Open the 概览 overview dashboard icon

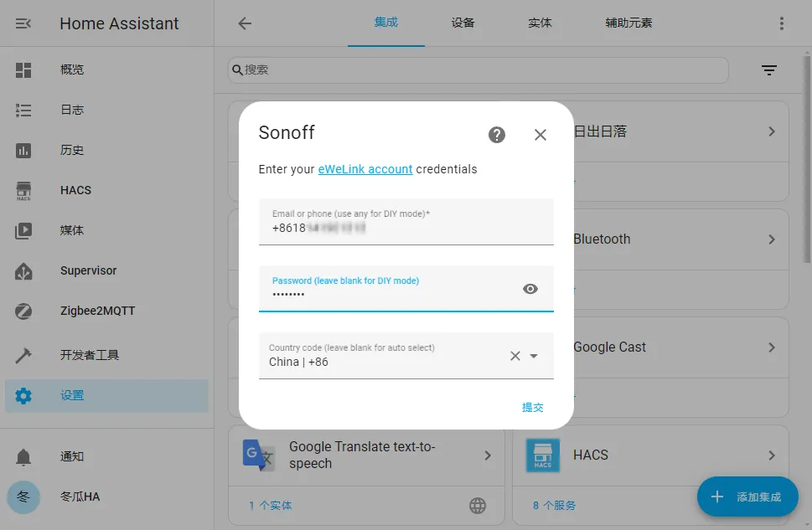(23, 69)
